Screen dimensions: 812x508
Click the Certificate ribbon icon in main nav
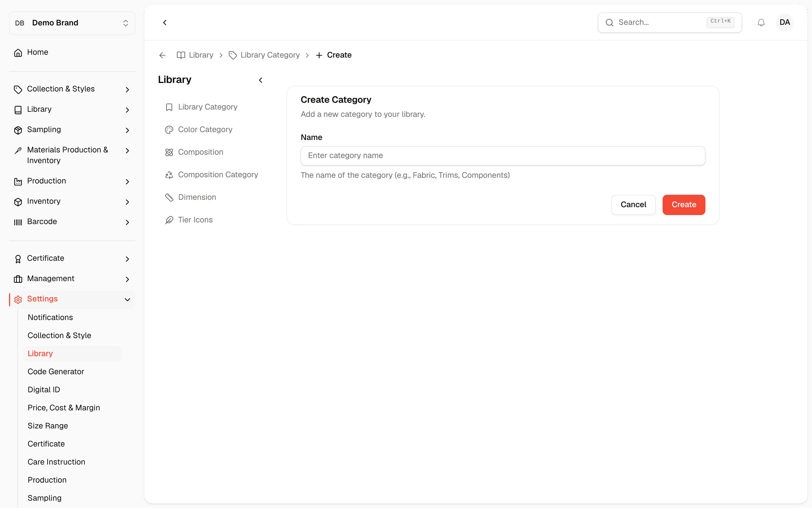(x=18, y=259)
